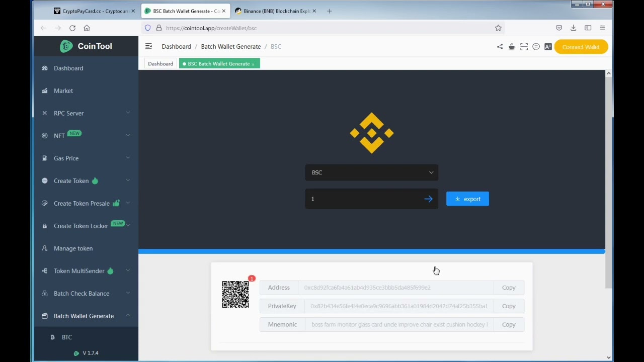Switch to the Dashboard inner tab

[160, 64]
